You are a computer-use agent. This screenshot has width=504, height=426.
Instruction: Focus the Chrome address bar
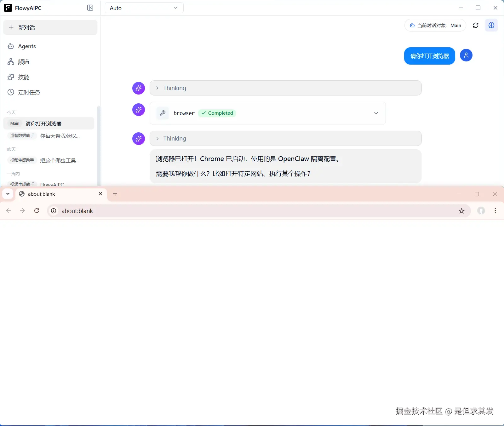tap(258, 211)
